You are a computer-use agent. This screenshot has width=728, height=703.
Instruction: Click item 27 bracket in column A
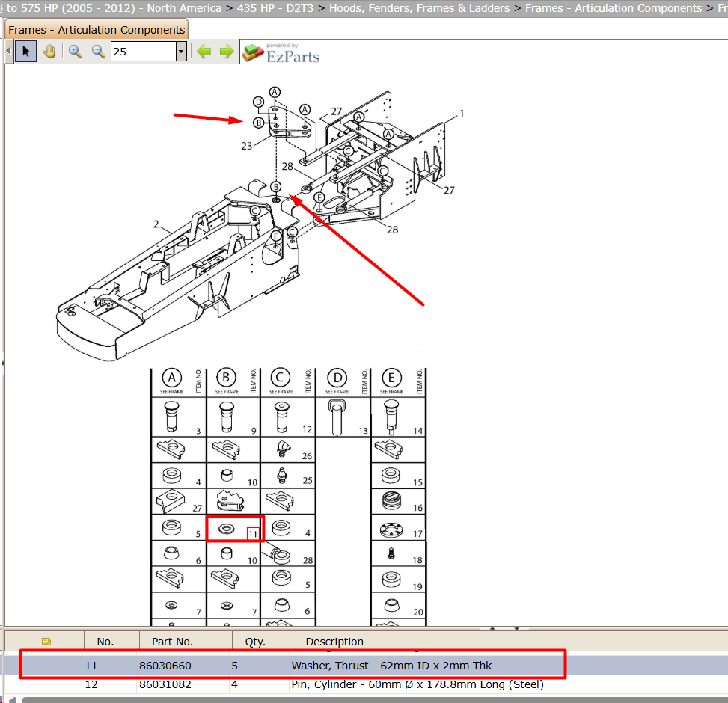pos(171,500)
